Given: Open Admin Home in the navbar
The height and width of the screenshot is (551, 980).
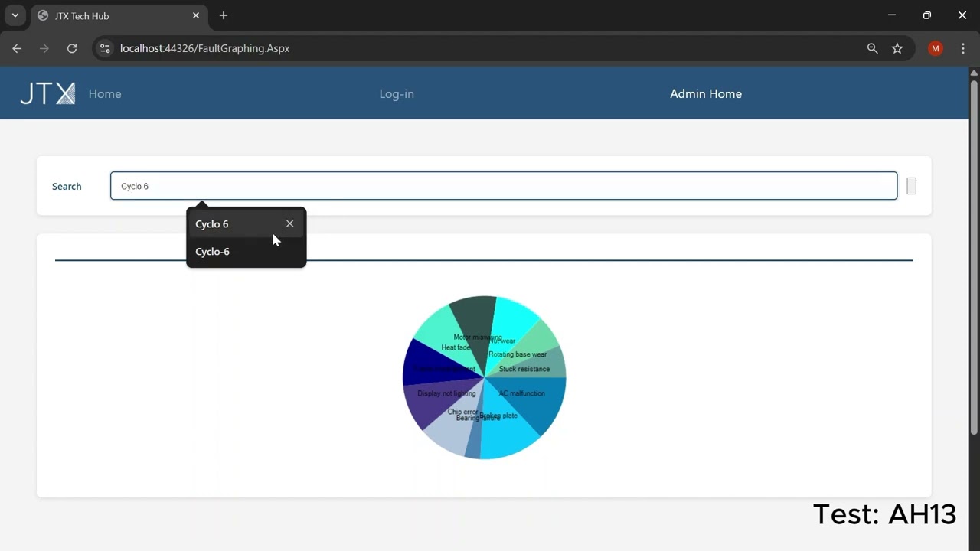Looking at the screenshot, I should tap(706, 93).
